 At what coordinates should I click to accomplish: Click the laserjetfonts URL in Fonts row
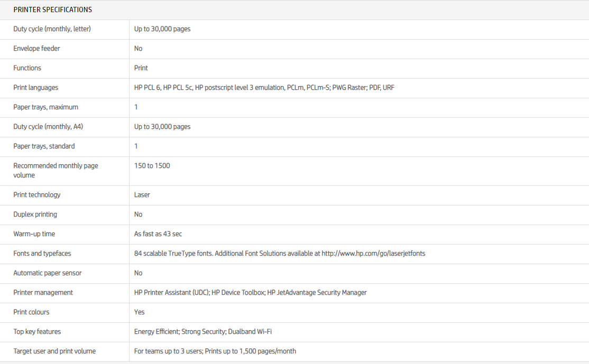373,254
